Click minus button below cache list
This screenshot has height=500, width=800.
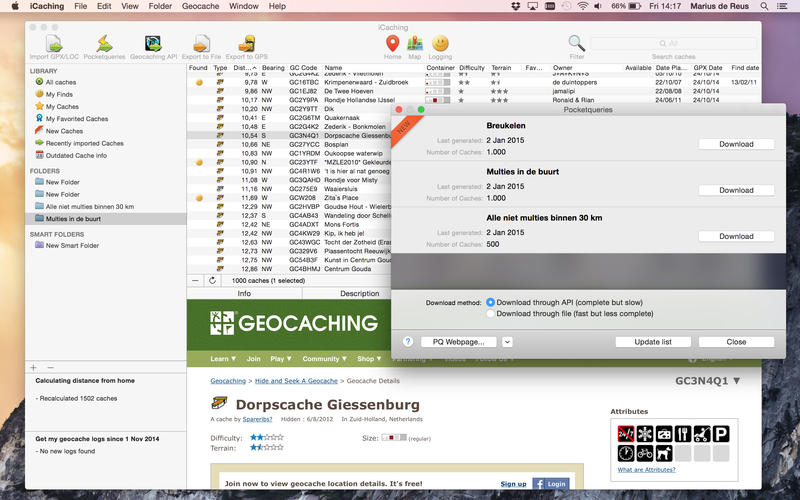tap(195, 281)
